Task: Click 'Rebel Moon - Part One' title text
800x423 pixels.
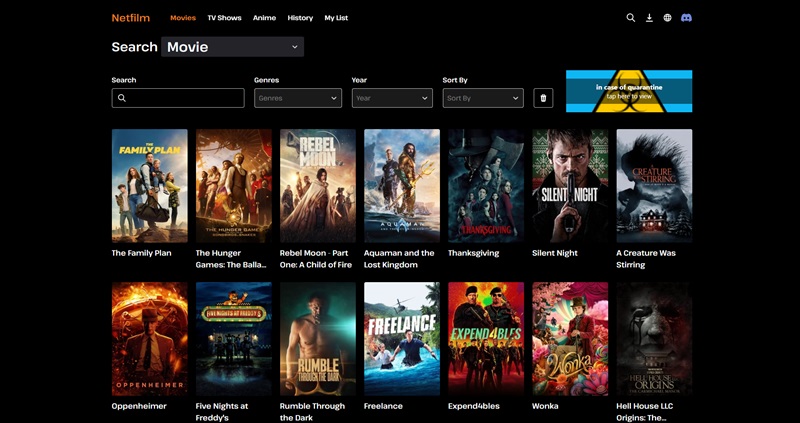Action: 316,259
